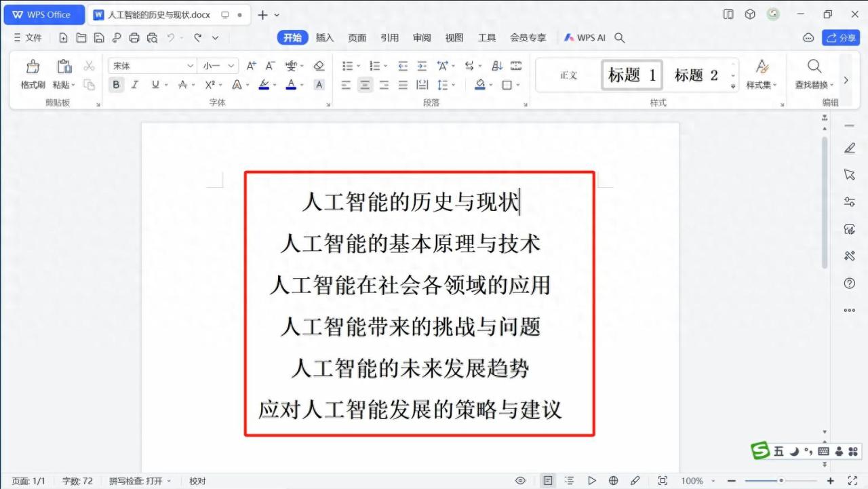Click the zoom slider handle
The height and width of the screenshot is (489, 868).
click(x=781, y=481)
